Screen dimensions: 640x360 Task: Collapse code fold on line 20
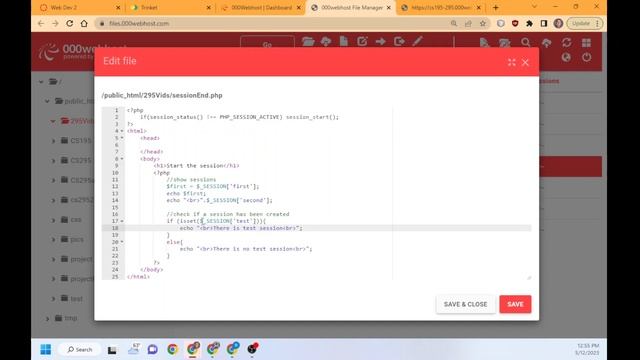122,242
